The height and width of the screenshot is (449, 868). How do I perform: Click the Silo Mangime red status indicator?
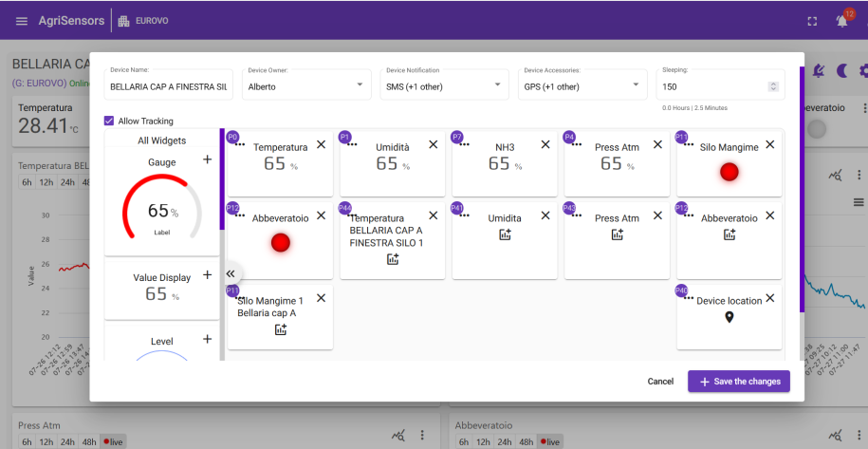(729, 172)
